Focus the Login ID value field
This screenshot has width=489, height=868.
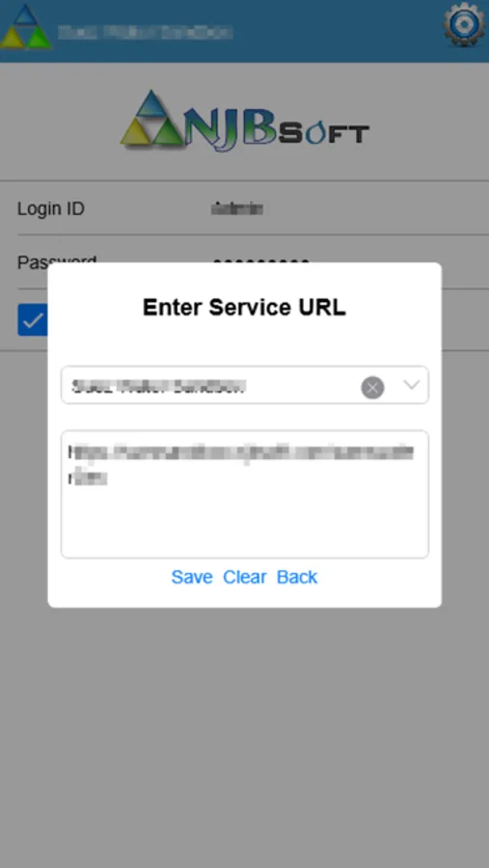(x=237, y=208)
